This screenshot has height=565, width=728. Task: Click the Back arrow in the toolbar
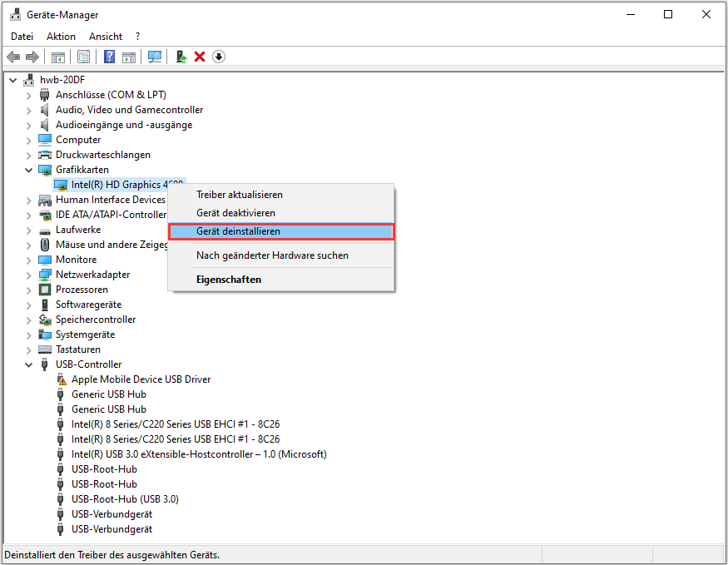pos(13,57)
